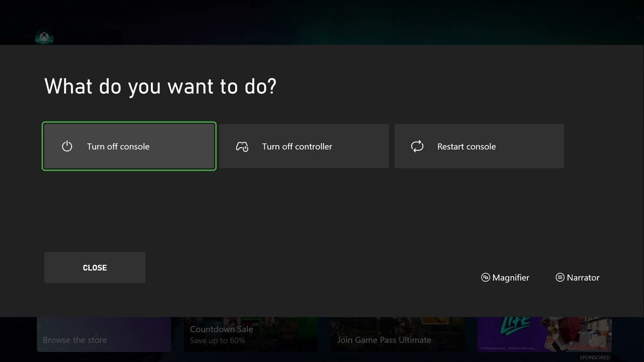644x362 pixels.
Task: Select the Turn off console option
Action: pos(129,146)
